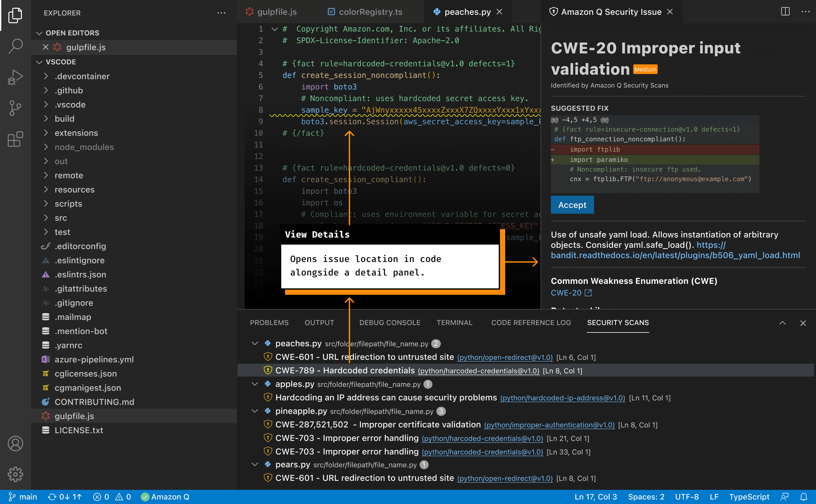Open the Explorer view in activity bar

(x=15, y=15)
